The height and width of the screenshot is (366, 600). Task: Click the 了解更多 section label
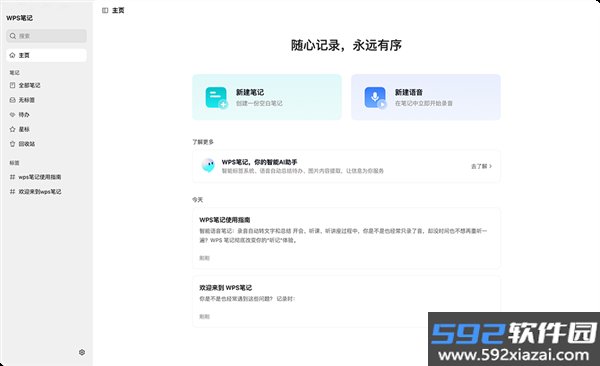(203, 142)
